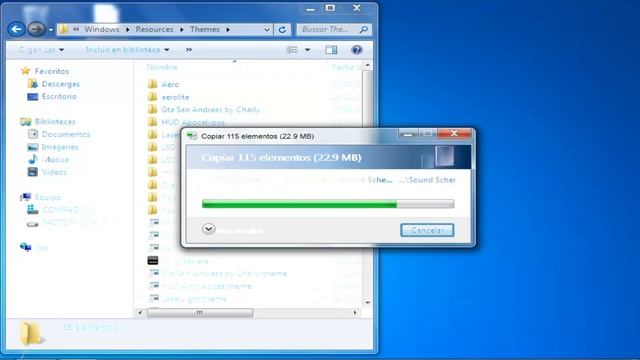Close the copy dialog
640x360 pixels.
pyautogui.click(x=454, y=133)
